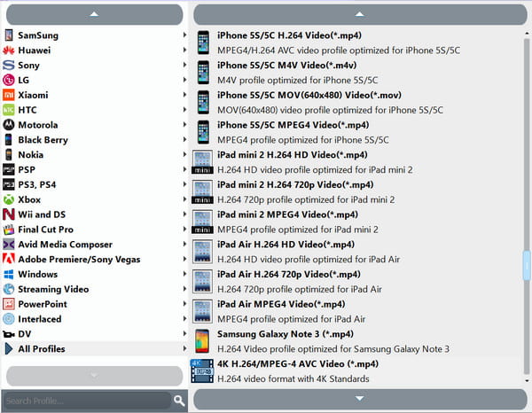
Task: Click the Nokia phone icon
Action: tap(9, 154)
